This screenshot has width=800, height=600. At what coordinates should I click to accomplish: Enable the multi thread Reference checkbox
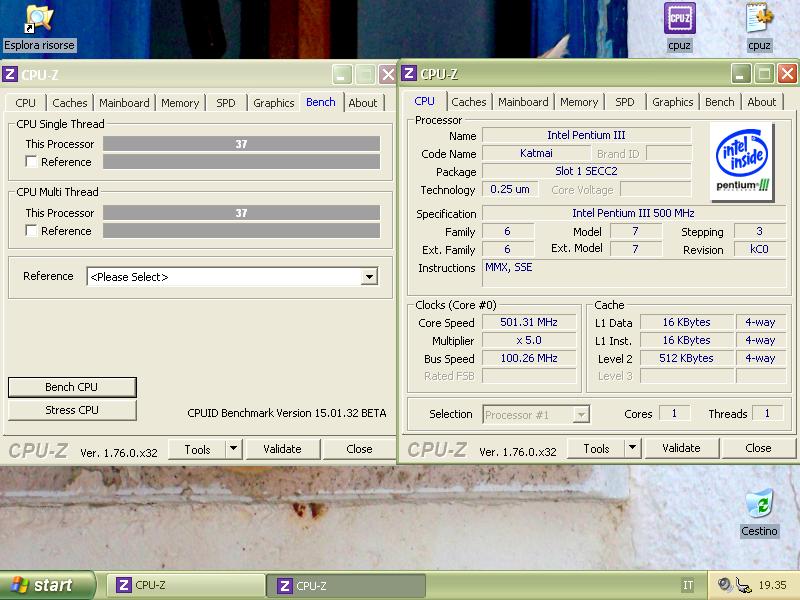32,231
